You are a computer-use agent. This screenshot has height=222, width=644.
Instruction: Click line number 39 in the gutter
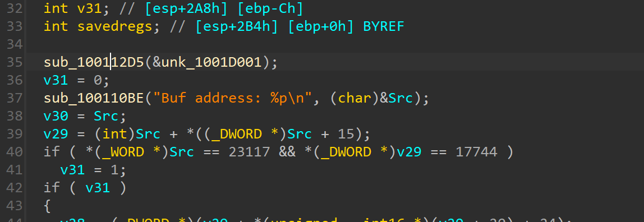point(15,134)
